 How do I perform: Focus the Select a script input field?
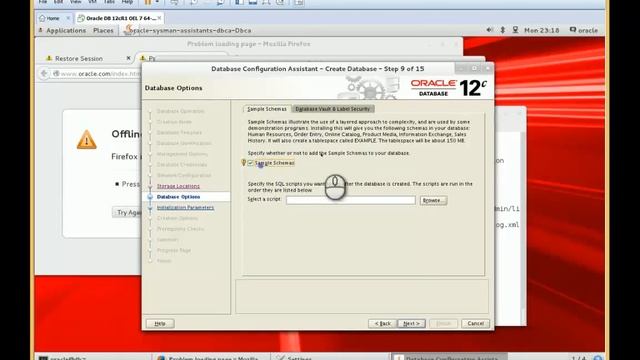tap(351, 200)
